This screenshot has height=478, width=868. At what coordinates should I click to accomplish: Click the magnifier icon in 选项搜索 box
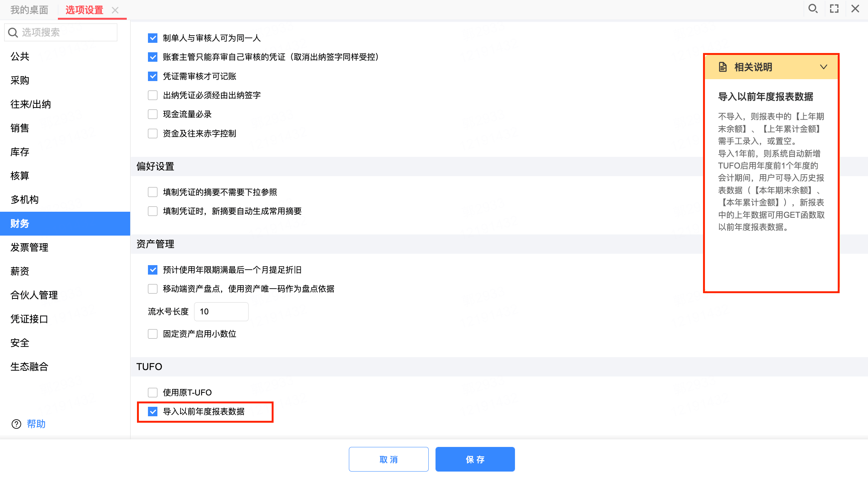[x=13, y=33]
